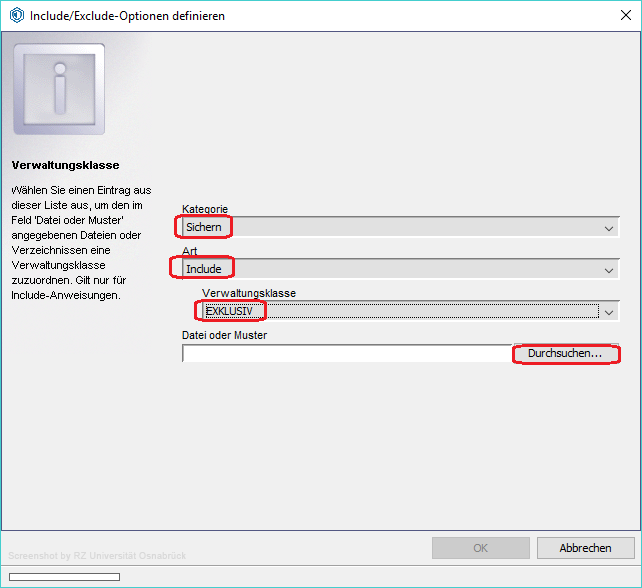Click the greyed-out OK button
642x588 pixels.
(480, 548)
